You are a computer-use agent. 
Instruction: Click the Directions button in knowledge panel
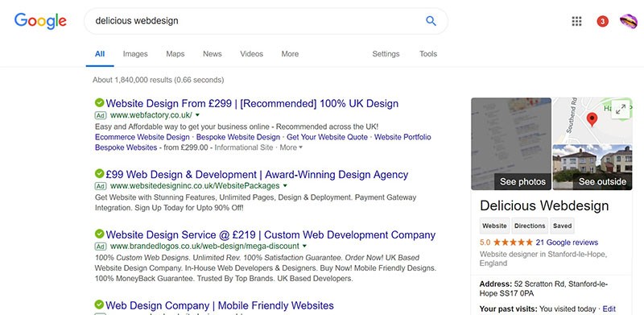[x=530, y=226]
